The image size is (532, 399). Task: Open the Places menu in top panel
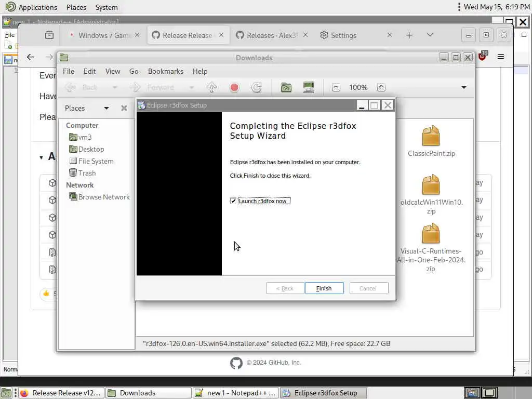click(x=76, y=7)
